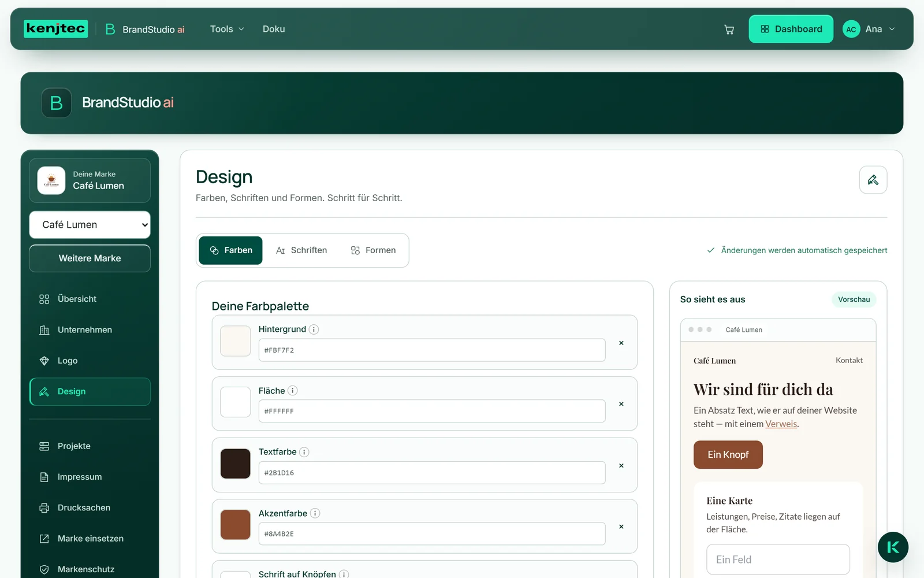
Task: Click the auto-save status message
Action: (x=797, y=250)
